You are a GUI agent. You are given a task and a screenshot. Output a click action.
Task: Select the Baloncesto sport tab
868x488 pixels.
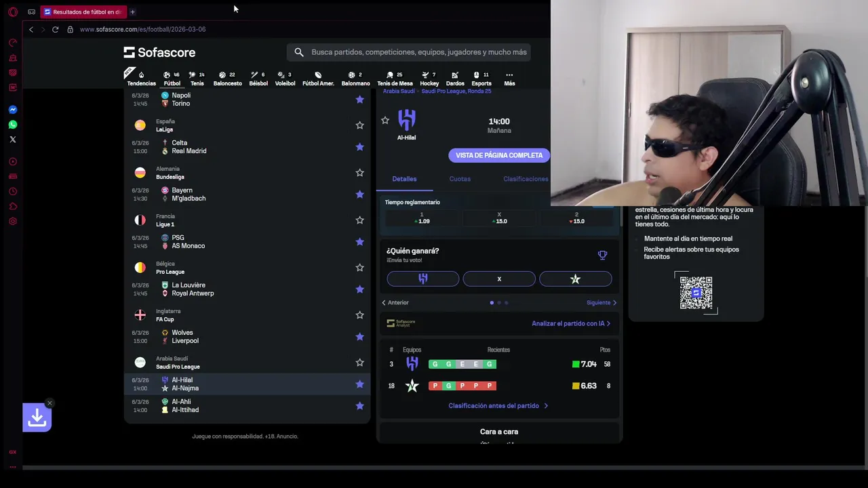tap(227, 79)
